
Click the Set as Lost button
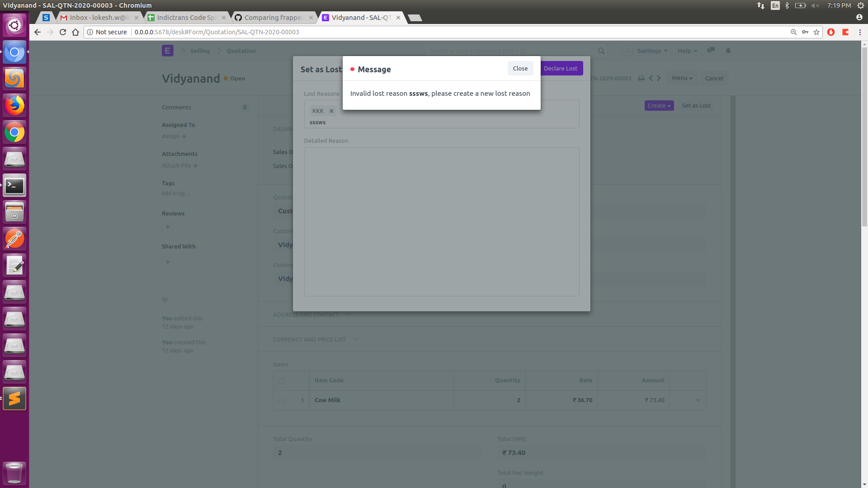click(x=696, y=105)
